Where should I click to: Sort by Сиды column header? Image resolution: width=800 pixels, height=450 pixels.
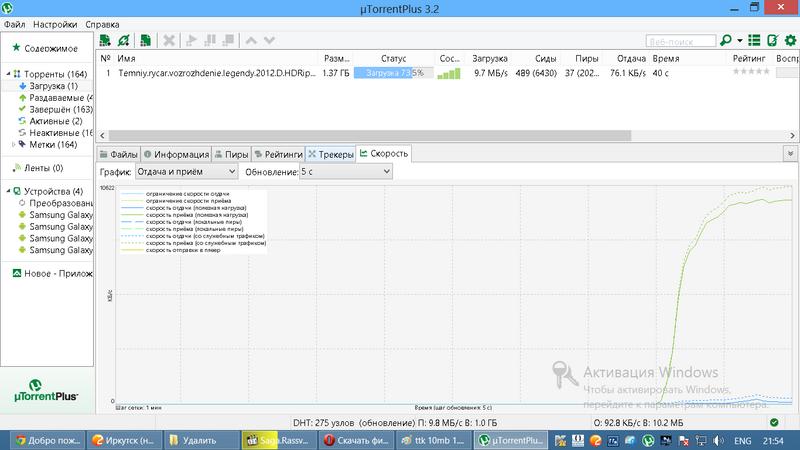545,59
